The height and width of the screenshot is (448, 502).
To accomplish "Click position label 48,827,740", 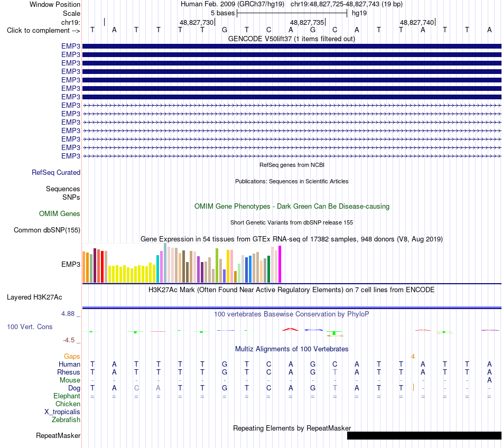I will (417, 22).
